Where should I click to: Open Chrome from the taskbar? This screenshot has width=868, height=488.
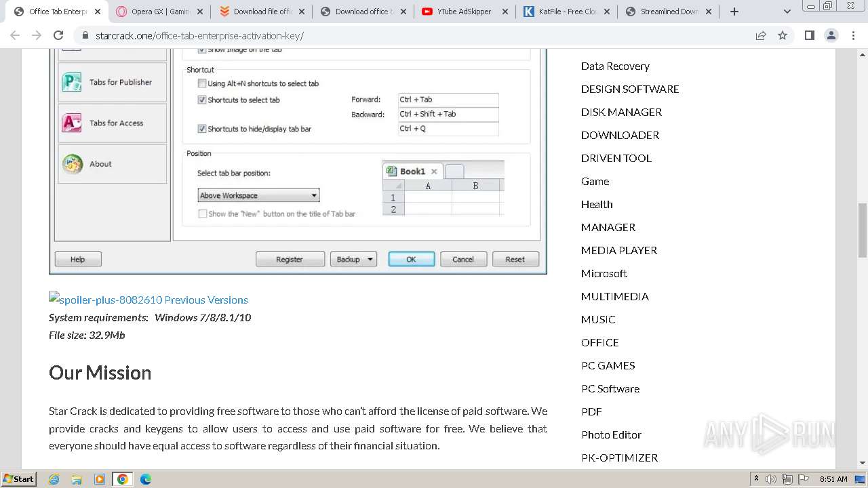[x=123, y=479]
